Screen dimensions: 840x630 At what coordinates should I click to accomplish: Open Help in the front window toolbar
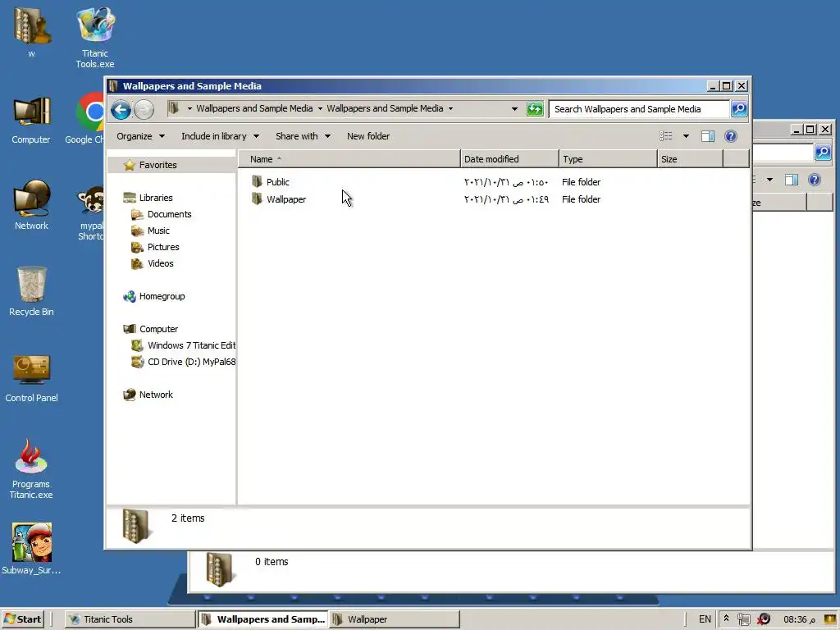pyautogui.click(x=730, y=136)
